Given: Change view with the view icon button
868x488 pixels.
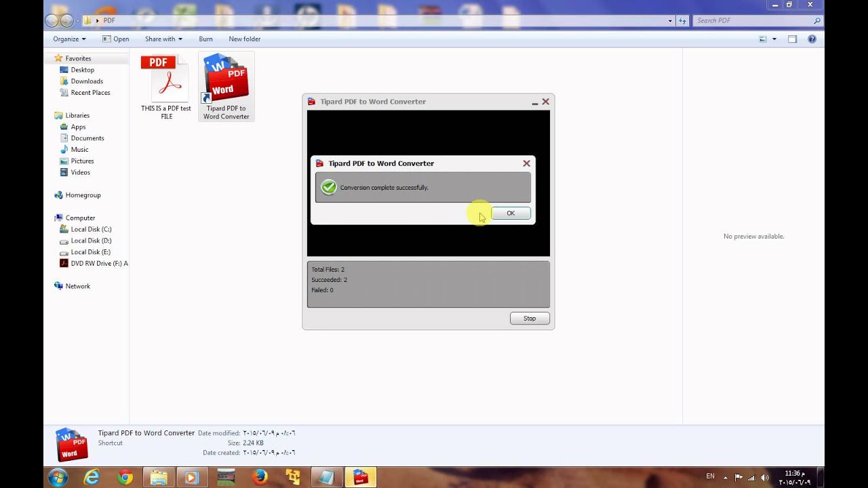Looking at the screenshot, I should click(x=763, y=39).
